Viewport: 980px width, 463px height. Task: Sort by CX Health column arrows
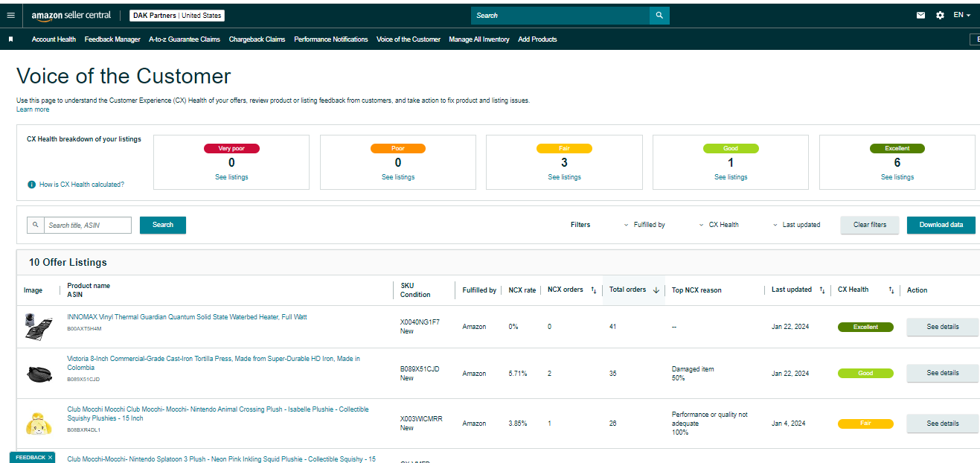(x=891, y=290)
